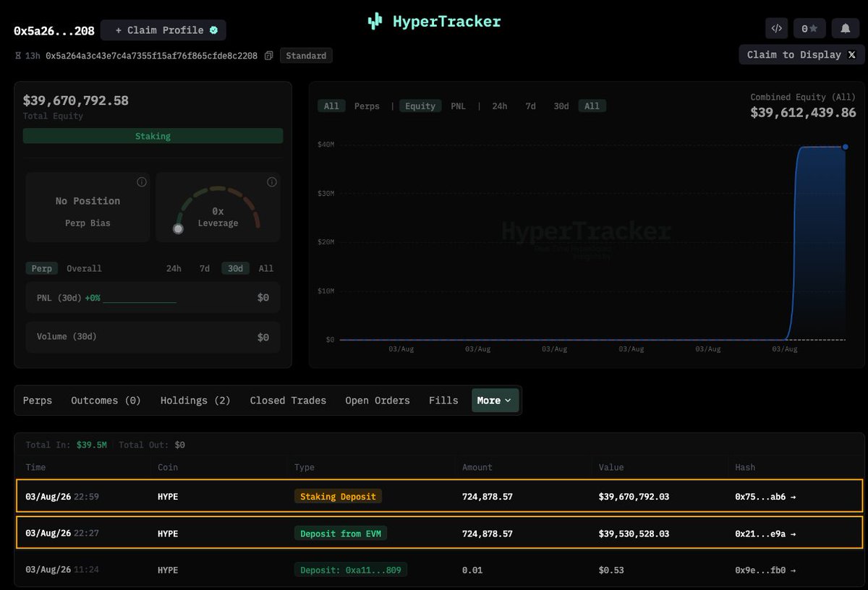Select the chart's 24h timeframe
868x590 pixels.
point(500,106)
